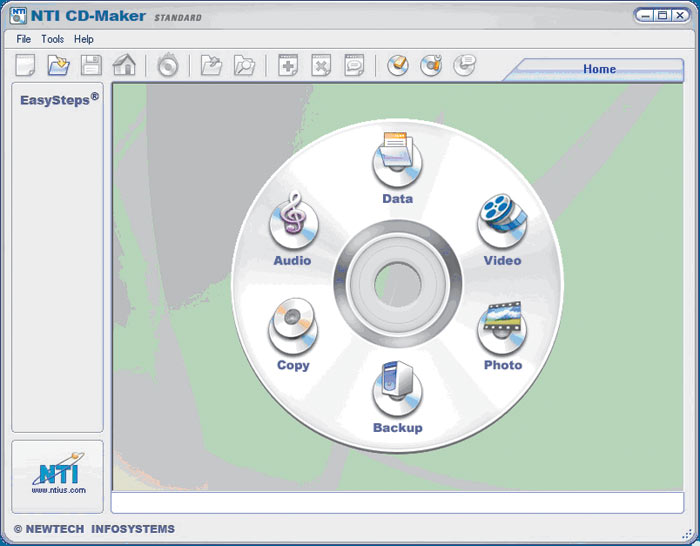Click the NTI logo in title bar
The height and width of the screenshot is (546, 700).
pos(18,16)
